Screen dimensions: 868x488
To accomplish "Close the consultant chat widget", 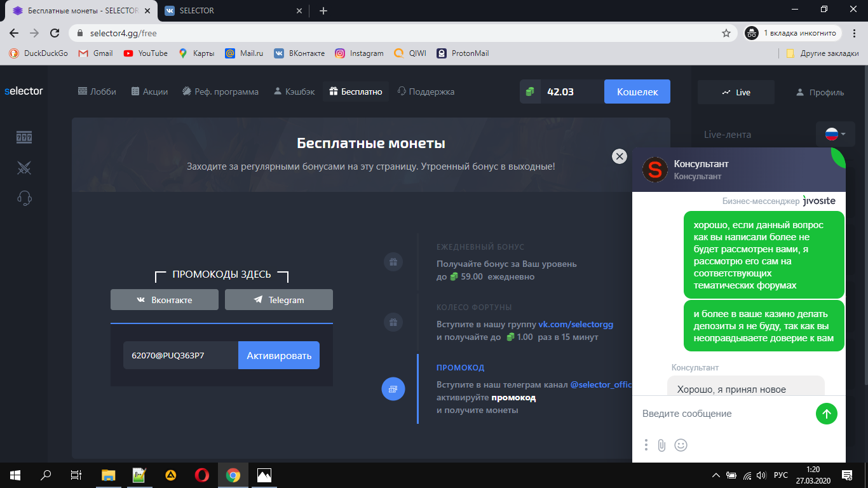I will 619,156.
